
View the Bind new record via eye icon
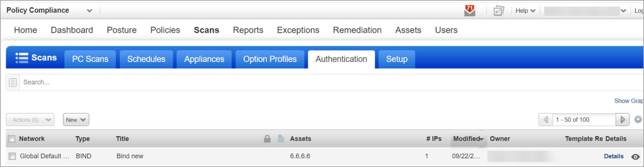pos(635,156)
